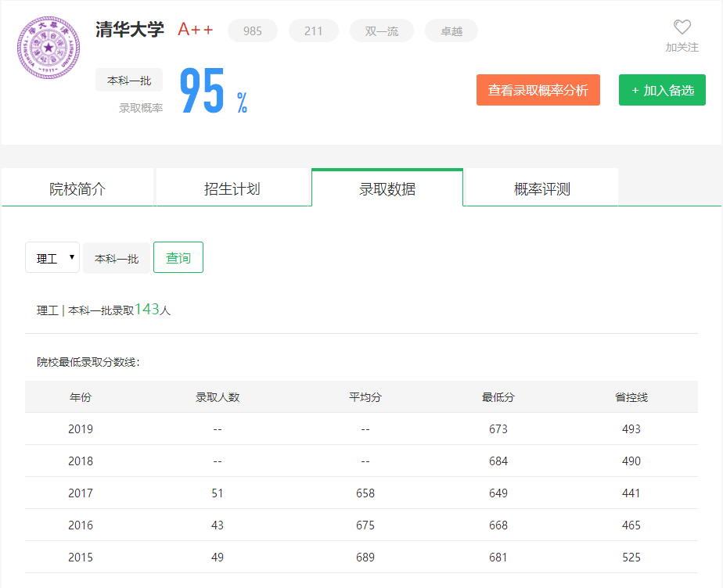Click 2019 provincial line 493
Image resolution: width=723 pixels, height=588 pixels.
[x=631, y=429]
